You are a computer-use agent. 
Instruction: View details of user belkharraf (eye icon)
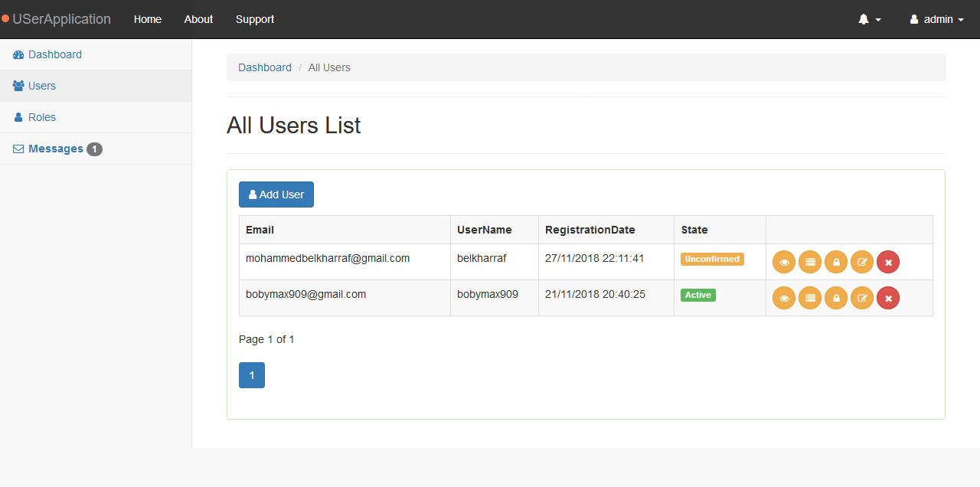784,262
